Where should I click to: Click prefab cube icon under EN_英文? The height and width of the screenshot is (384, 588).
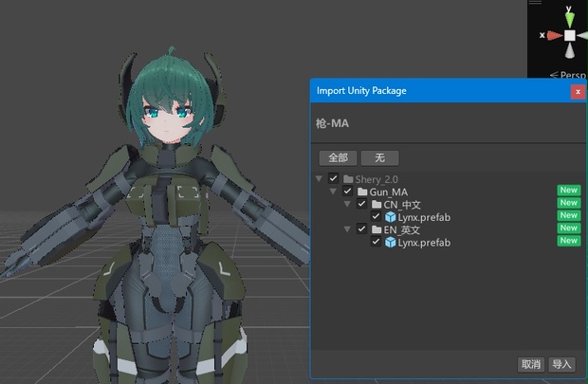pyautogui.click(x=391, y=242)
